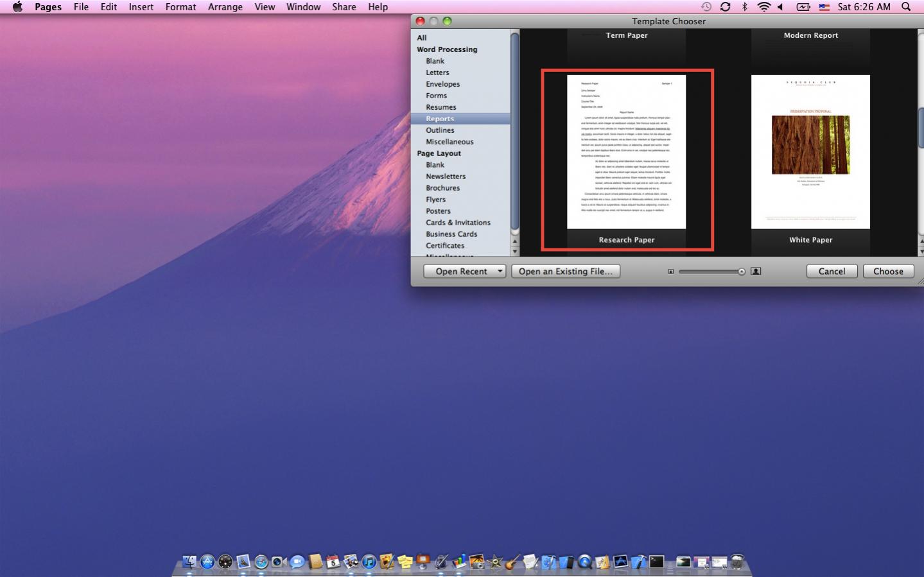The height and width of the screenshot is (577, 924).
Task: Select the Envelopes category
Action: 442,84
